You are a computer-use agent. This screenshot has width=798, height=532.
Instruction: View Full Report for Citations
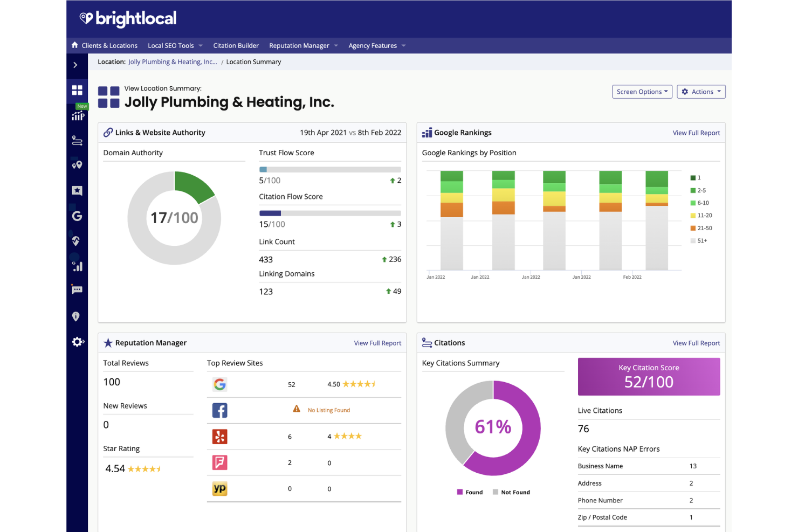pyautogui.click(x=696, y=343)
